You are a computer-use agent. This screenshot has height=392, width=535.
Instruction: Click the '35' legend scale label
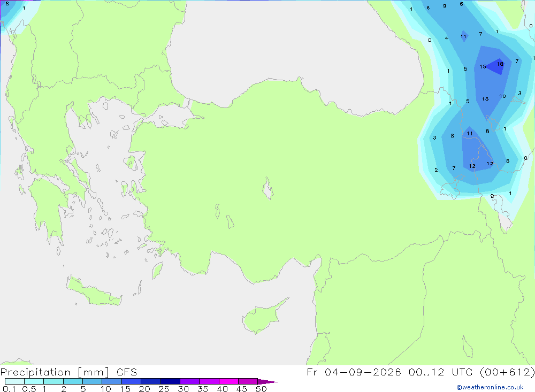click(203, 389)
